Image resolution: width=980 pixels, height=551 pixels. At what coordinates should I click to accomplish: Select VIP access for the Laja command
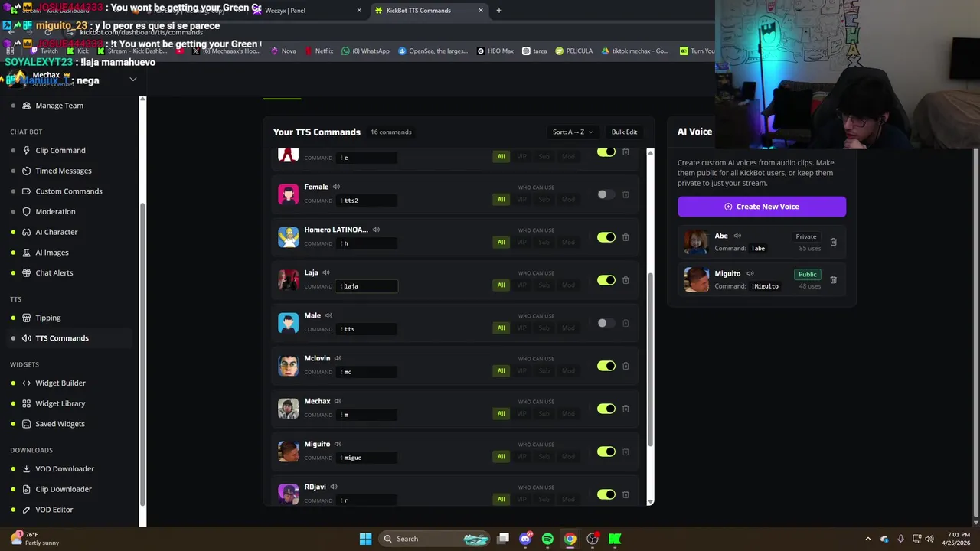[521, 285]
